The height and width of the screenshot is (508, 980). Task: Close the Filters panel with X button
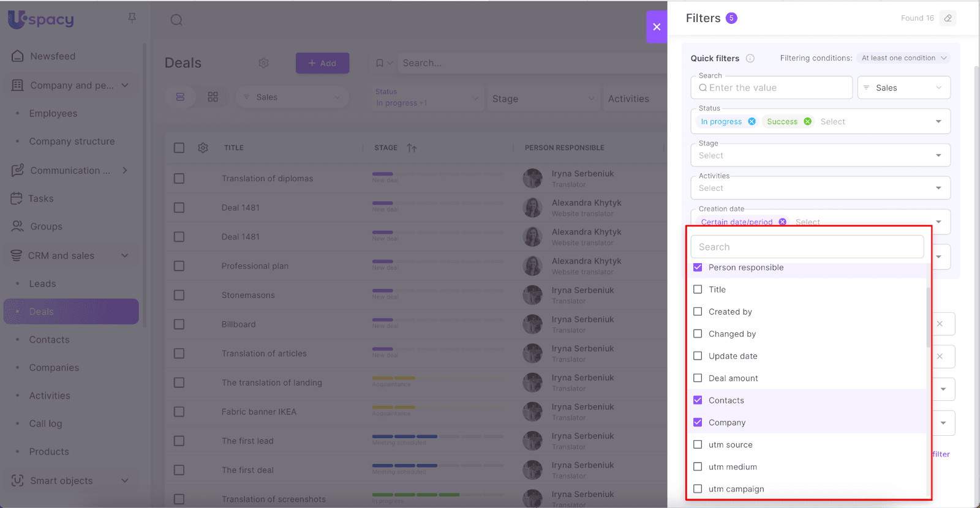pos(657,27)
